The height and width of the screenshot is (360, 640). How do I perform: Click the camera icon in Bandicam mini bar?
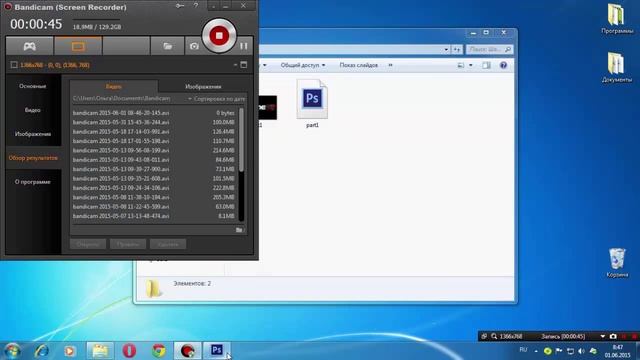point(613,336)
